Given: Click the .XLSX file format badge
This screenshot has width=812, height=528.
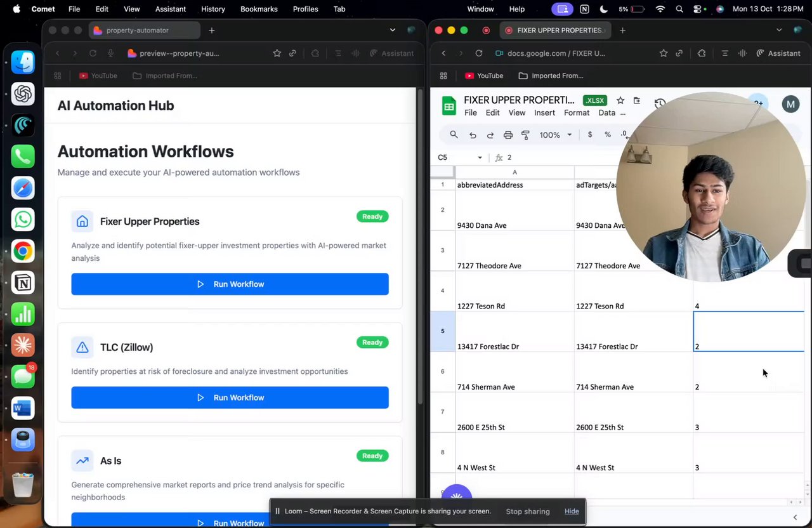Looking at the screenshot, I should tap(595, 100).
